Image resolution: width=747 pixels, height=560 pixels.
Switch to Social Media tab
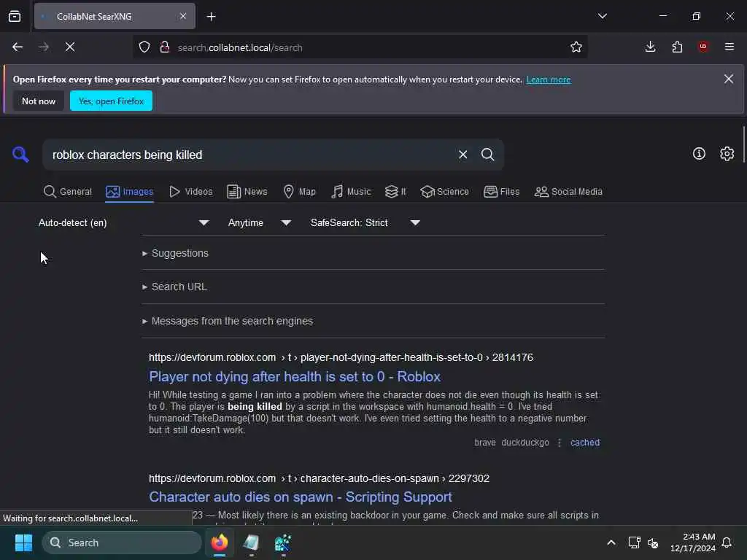[568, 192]
